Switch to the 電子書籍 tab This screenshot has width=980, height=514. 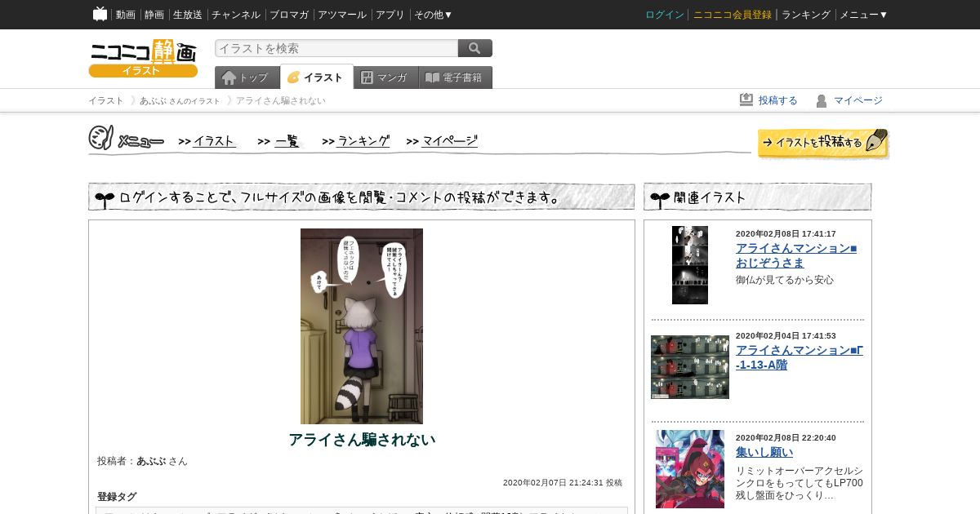point(456,78)
